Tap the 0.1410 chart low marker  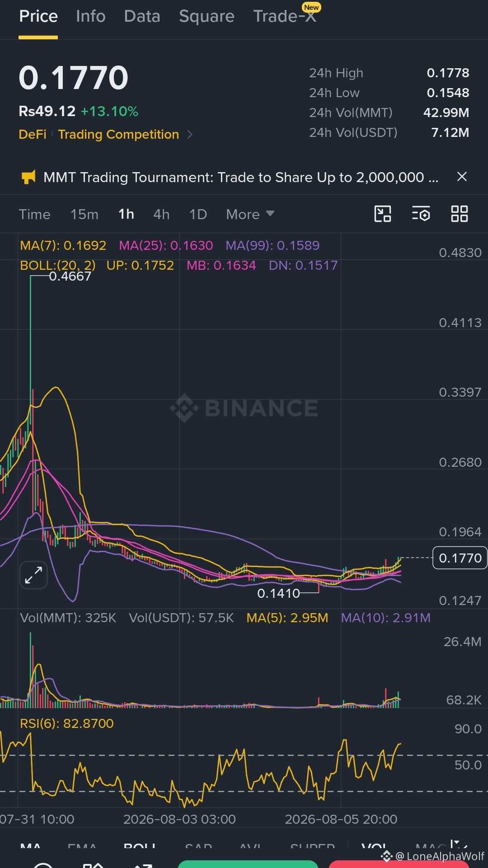pyautogui.click(x=278, y=593)
